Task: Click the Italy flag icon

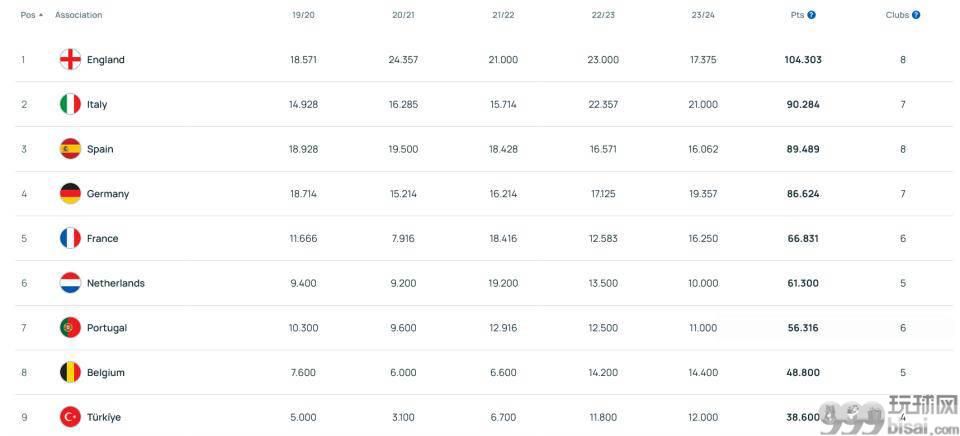Action: click(x=70, y=104)
